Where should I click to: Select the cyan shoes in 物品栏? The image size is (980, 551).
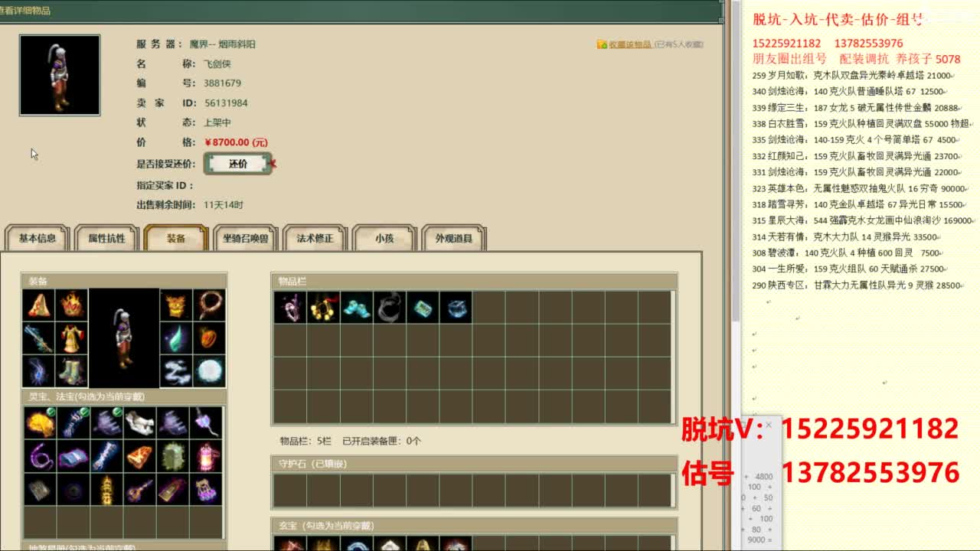point(356,307)
